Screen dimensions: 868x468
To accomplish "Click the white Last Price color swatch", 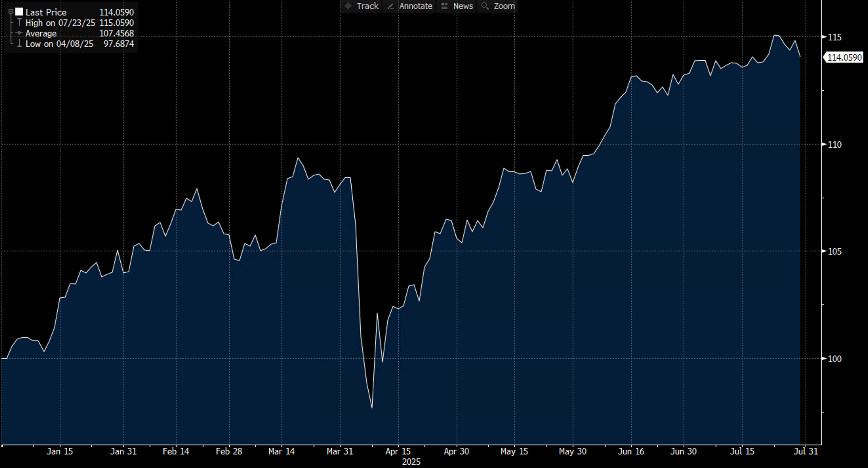I will pos(19,12).
